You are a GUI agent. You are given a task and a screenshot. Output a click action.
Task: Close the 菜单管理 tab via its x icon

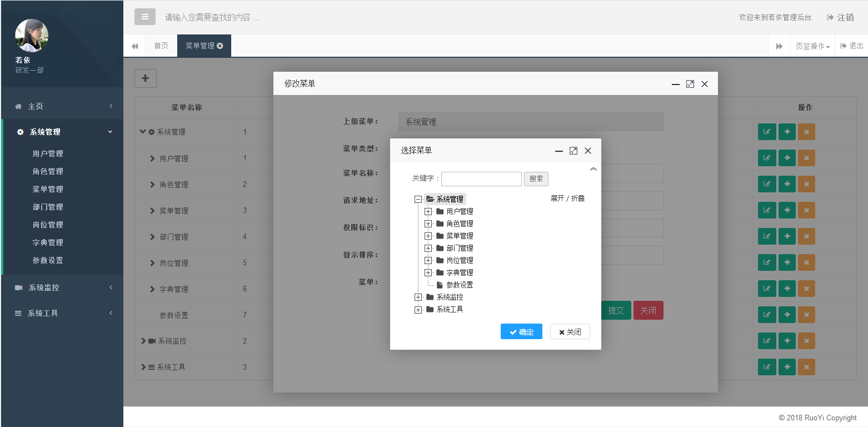220,46
